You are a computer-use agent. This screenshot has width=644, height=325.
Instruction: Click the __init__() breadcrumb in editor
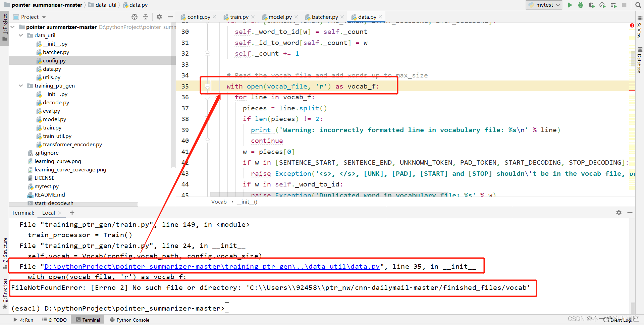pos(247,202)
